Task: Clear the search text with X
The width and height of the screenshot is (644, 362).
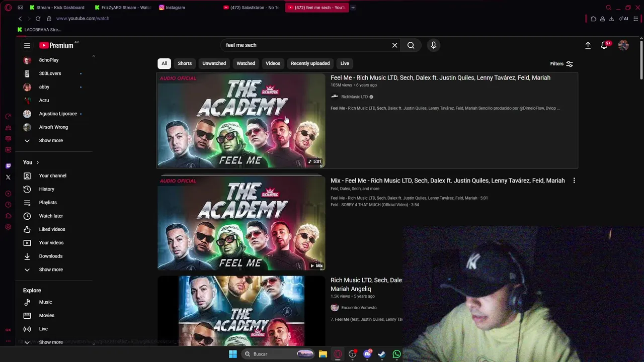Action: (395, 45)
